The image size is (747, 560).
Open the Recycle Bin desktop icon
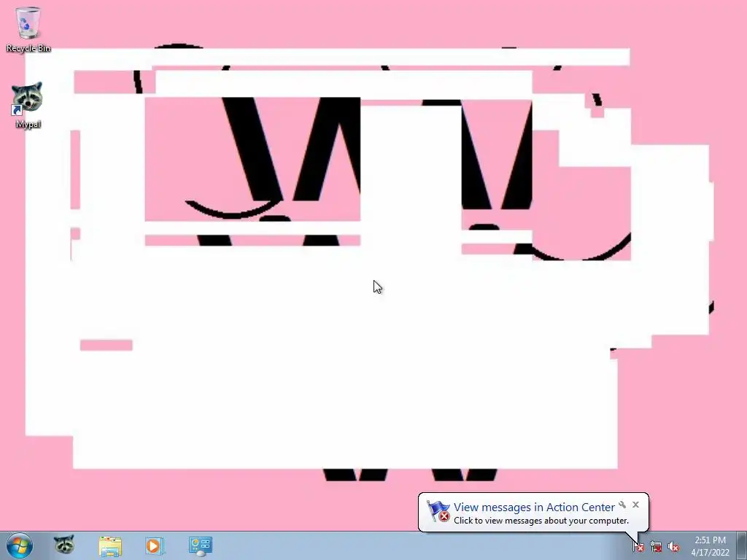(x=28, y=29)
